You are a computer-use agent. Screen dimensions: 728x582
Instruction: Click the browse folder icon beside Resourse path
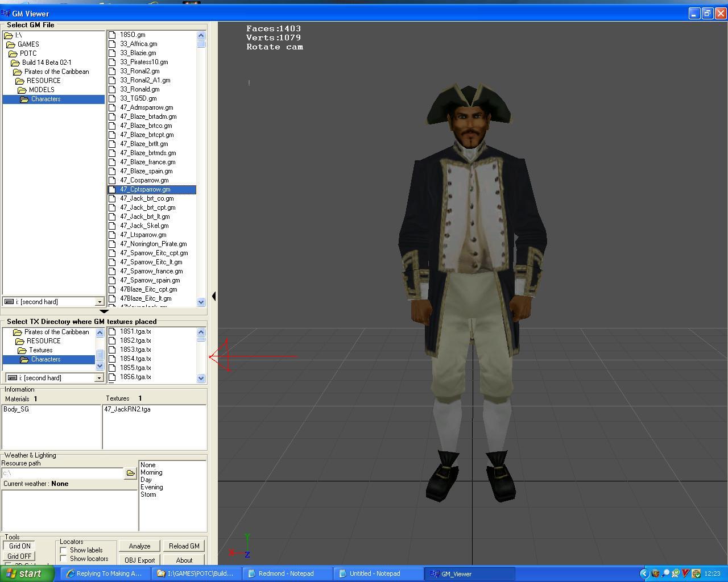point(130,473)
